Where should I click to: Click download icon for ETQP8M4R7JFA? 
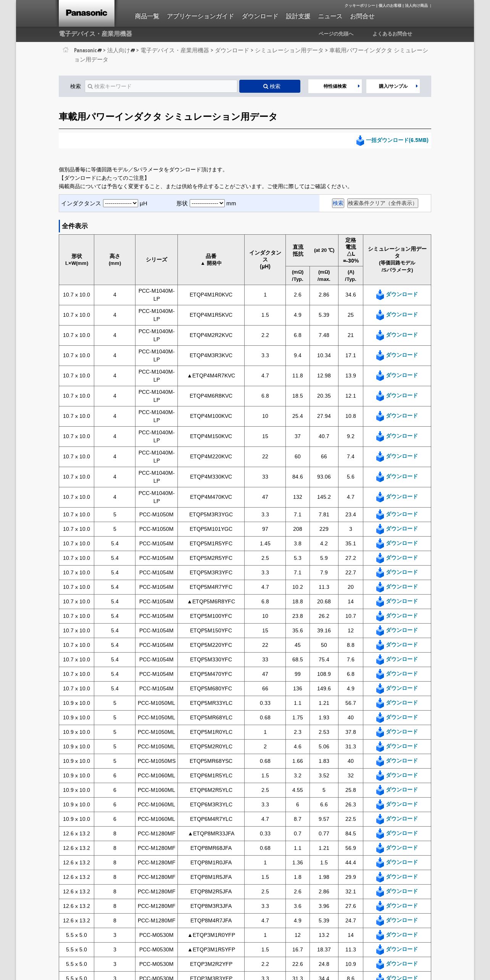[380, 920]
